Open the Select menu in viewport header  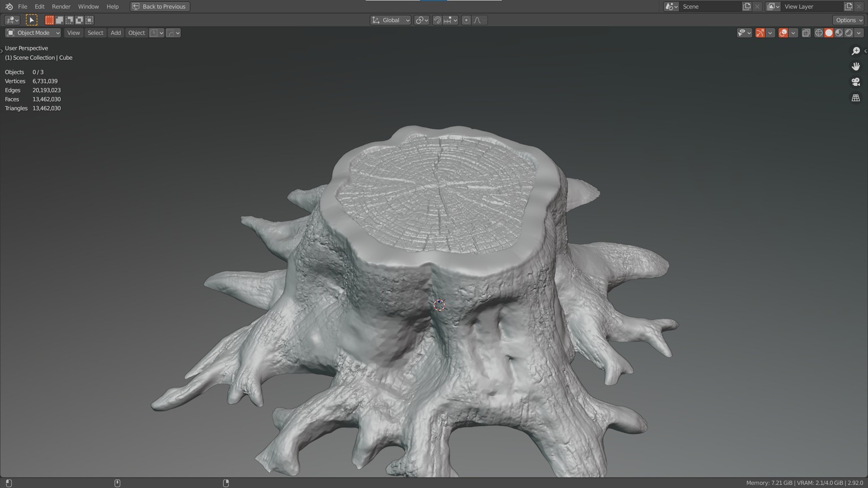pos(96,33)
